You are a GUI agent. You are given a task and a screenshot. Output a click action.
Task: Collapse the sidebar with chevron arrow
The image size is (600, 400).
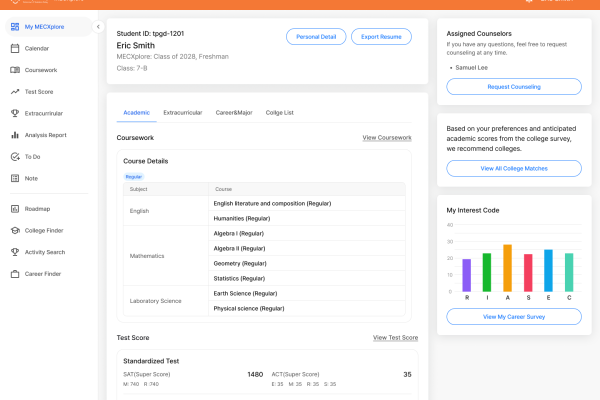coord(98,27)
